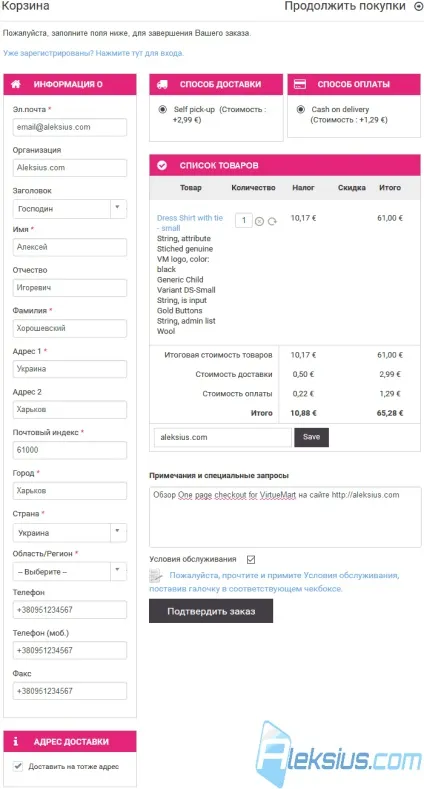Click the Налог column header
Screen dimensions: 424x789
pos(303,188)
